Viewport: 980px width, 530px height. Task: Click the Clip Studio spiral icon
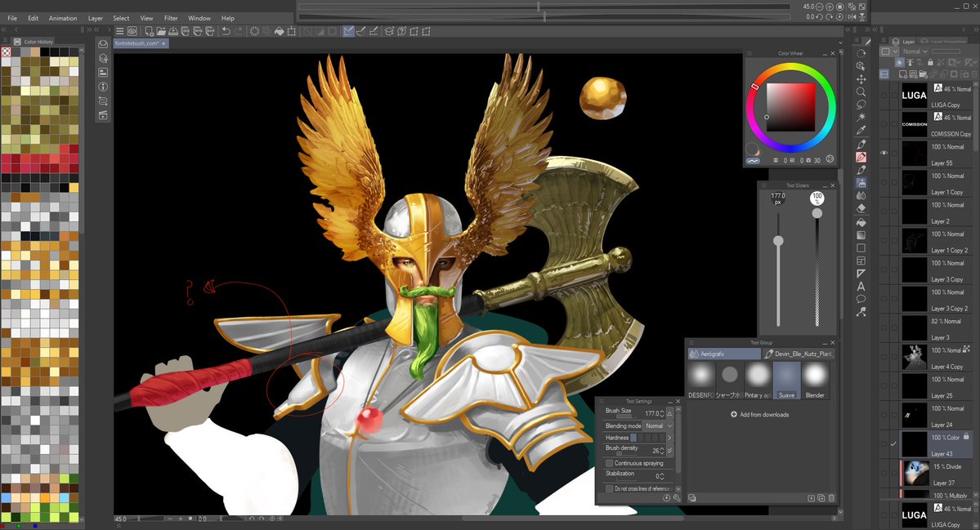click(x=132, y=31)
